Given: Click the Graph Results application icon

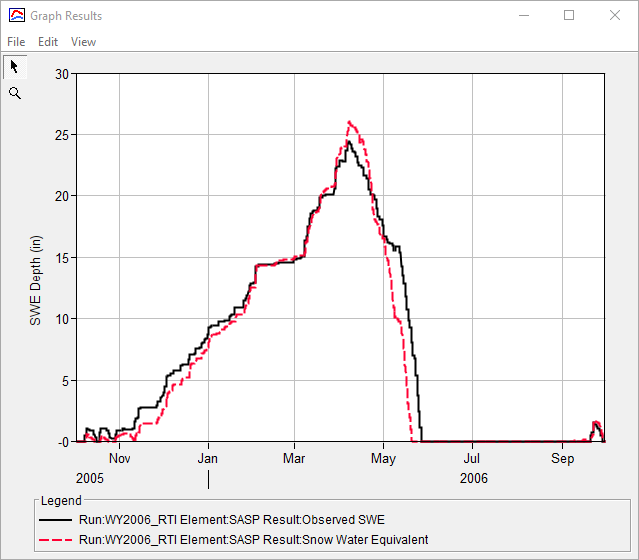Looking at the screenshot, I should pyautogui.click(x=15, y=16).
